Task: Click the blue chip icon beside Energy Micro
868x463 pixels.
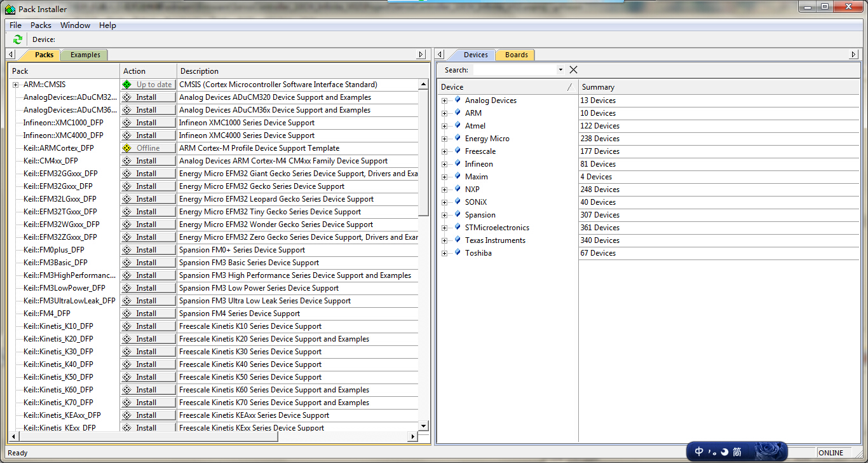Action: pos(458,138)
